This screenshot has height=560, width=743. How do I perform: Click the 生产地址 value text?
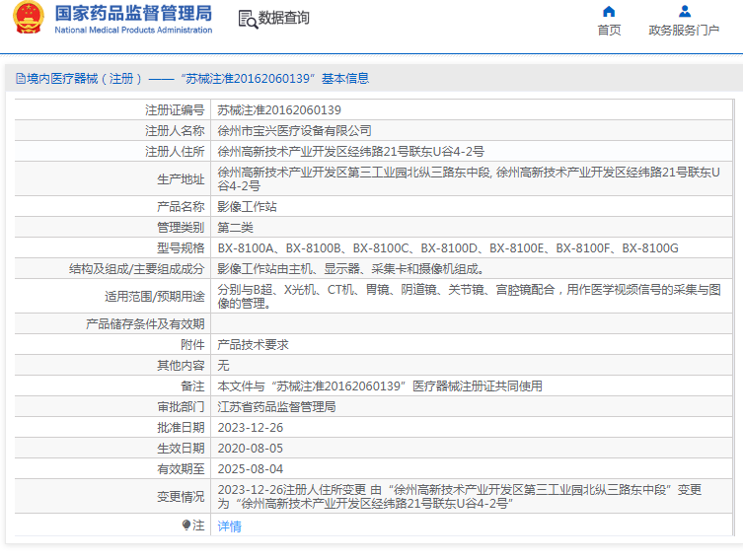pos(469,178)
